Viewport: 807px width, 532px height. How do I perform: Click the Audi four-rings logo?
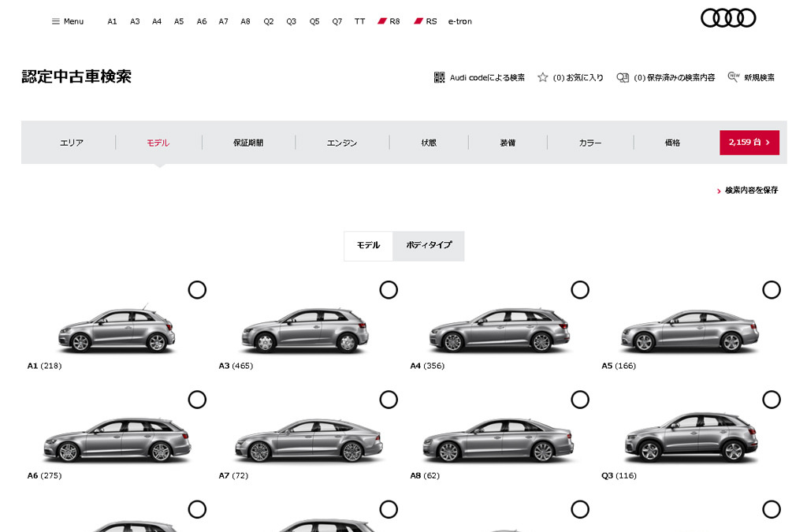point(728,18)
